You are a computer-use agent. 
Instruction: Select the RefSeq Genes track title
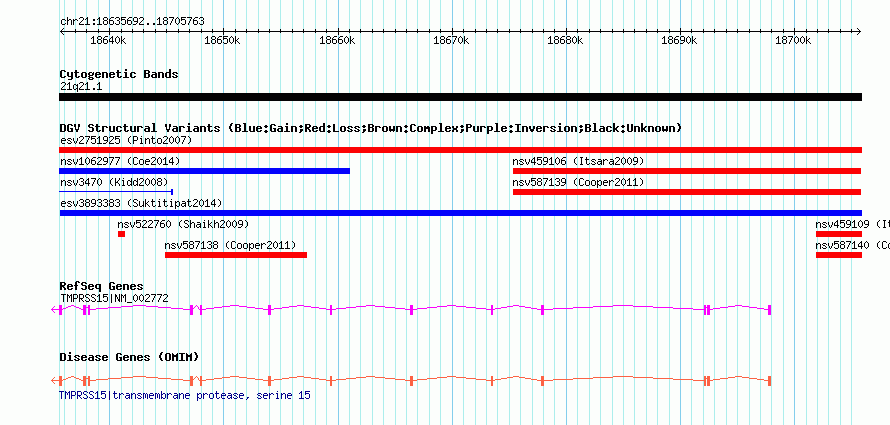click(102, 286)
